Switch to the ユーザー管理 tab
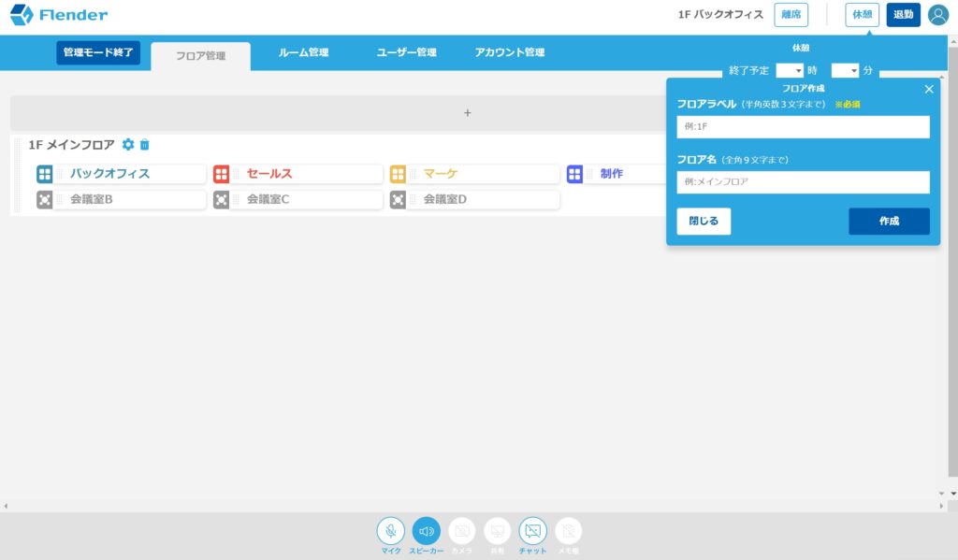This screenshot has width=958, height=560. coord(408,53)
